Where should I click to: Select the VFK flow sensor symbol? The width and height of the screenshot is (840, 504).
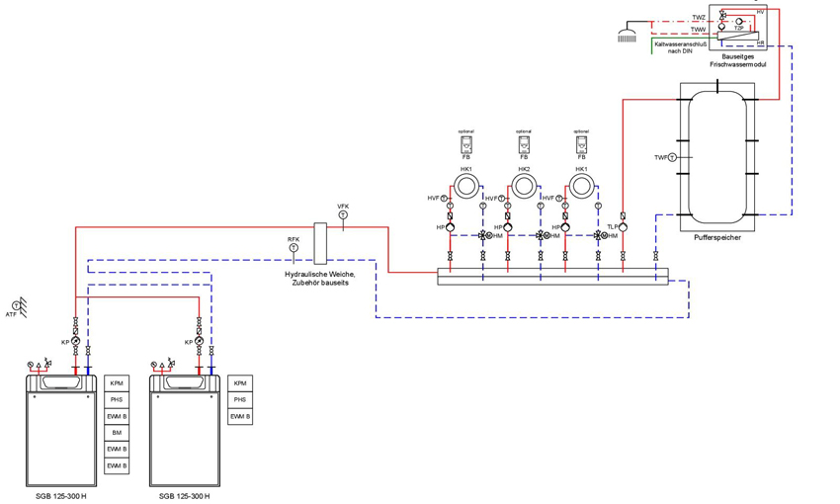343,214
